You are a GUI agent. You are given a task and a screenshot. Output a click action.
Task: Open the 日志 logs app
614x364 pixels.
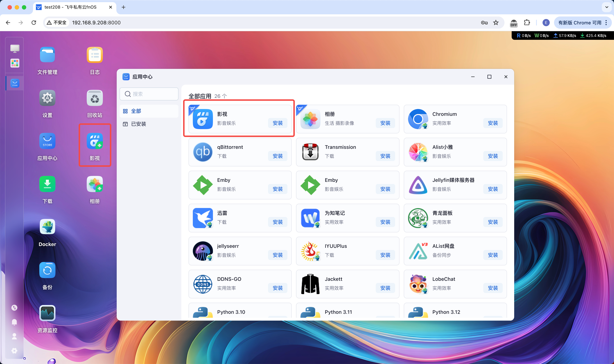(x=95, y=55)
